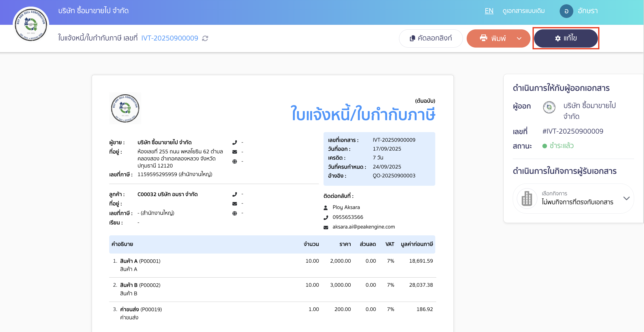Click the building icon in เลือกกิจการ selector
This screenshot has width=644, height=332.
526,199
